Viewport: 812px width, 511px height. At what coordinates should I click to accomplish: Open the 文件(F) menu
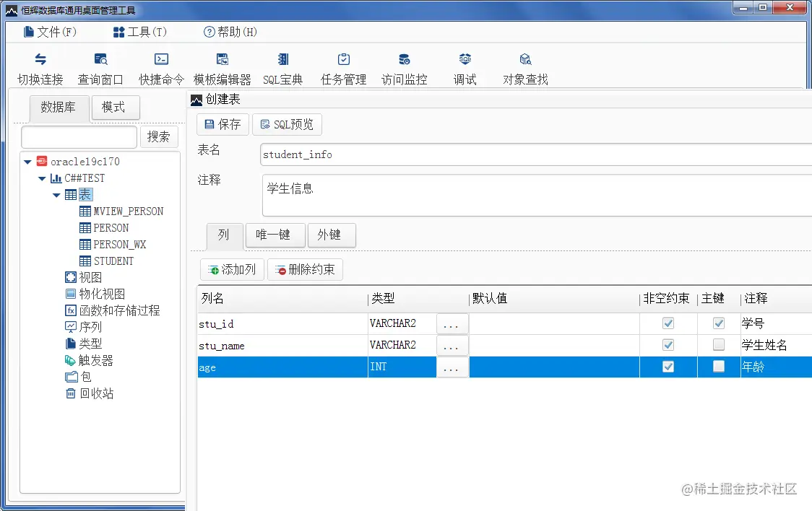click(51, 32)
